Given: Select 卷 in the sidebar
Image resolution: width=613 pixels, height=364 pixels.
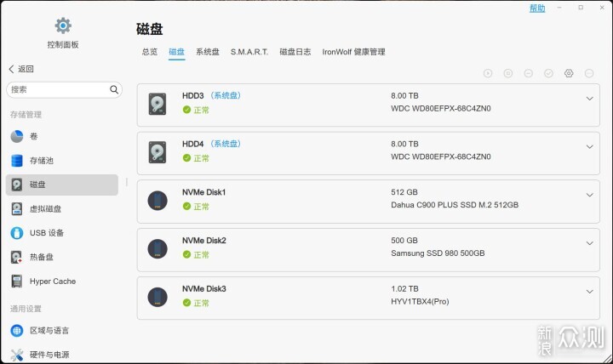Looking at the screenshot, I should coord(62,136).
